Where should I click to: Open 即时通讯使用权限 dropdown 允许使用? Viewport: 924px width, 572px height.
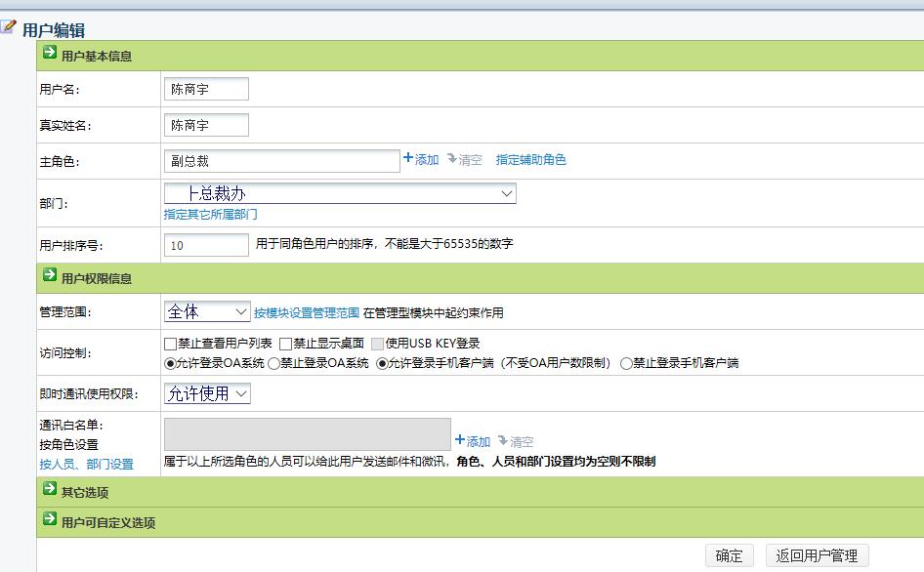click(x=207, y=393)
